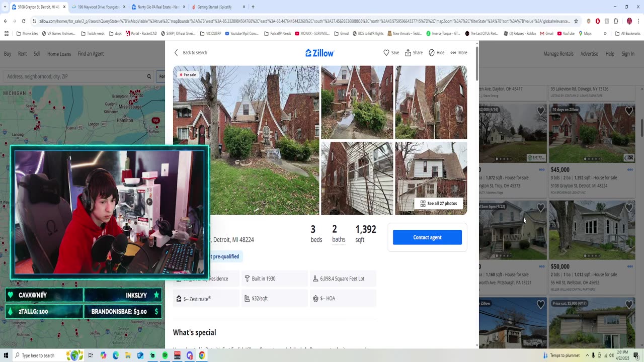This screenshot has width=644, height=362.
Task: Click $-- Zestimate fact
Action: (206, 299)
